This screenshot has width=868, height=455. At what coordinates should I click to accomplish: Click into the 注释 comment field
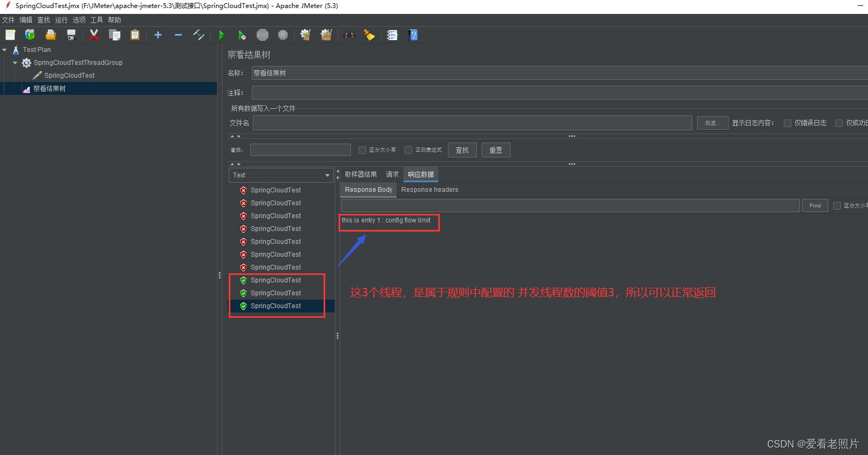click(x=559, y=93)
